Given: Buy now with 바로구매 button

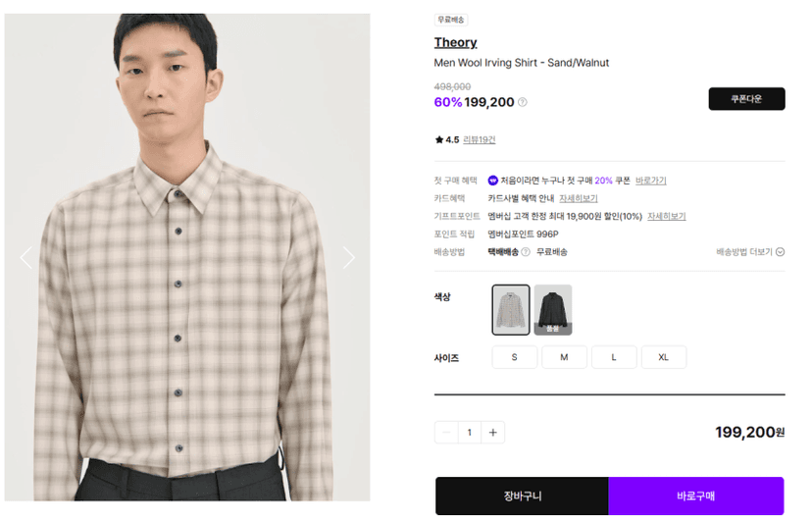Looking at the screenshot, I should click(696, 495).
